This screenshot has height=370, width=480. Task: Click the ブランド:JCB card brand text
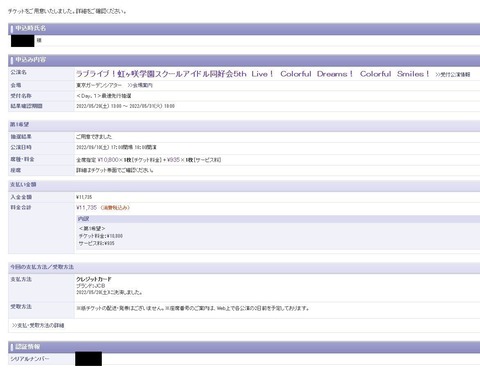click(x=90, y=286)
